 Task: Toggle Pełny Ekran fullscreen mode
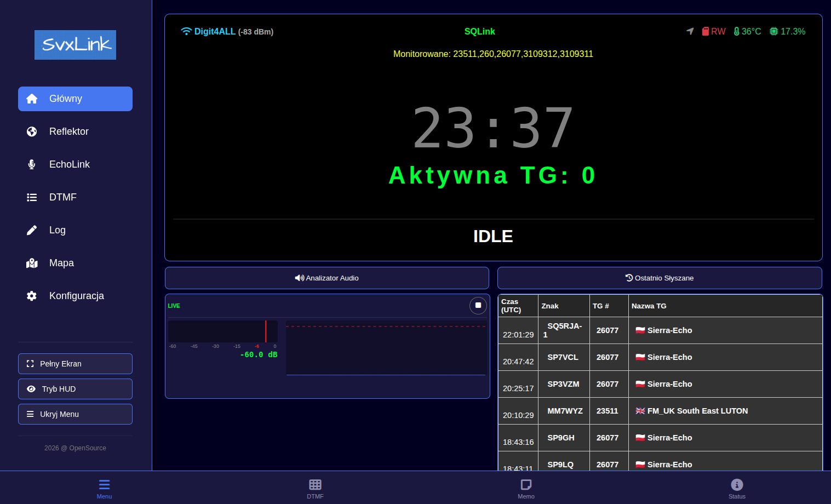(75, 364)
